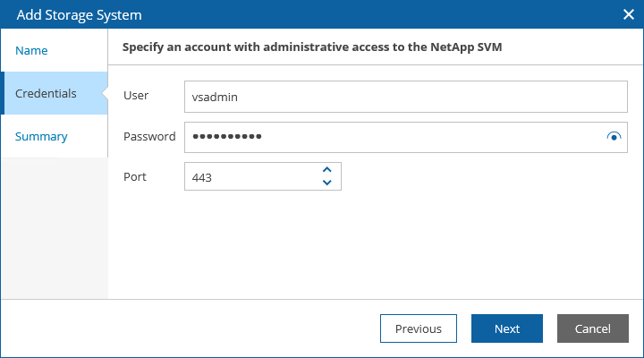Viewport: 644px width, 358px height.
Task: Click the Add Storage System title text
Action: 79,15
